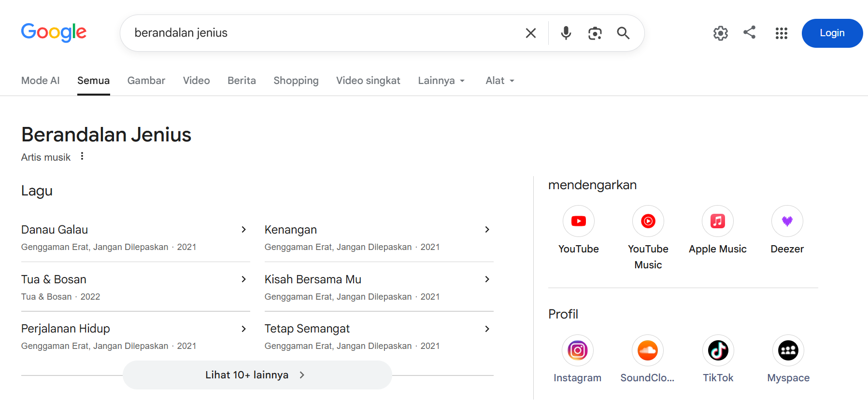The height and width of the screenshot is (416, 868).
Task: Click the blue Login button
Action: pyautogui.click(x=832, y=33)
